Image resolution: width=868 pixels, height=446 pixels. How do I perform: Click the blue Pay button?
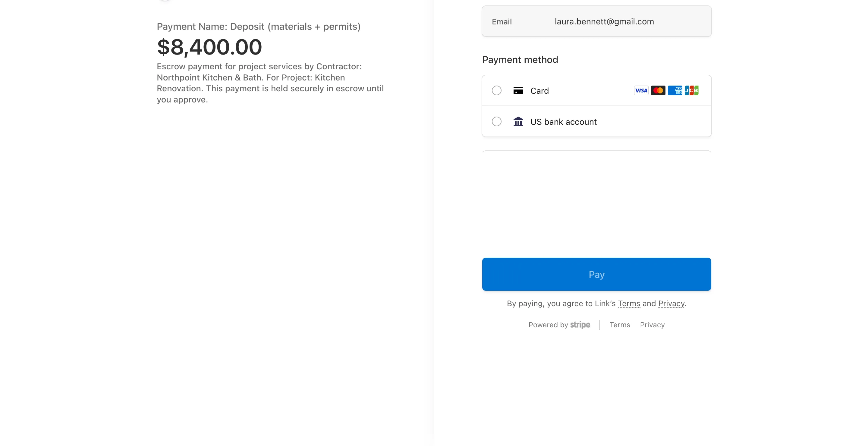(596, 274)
